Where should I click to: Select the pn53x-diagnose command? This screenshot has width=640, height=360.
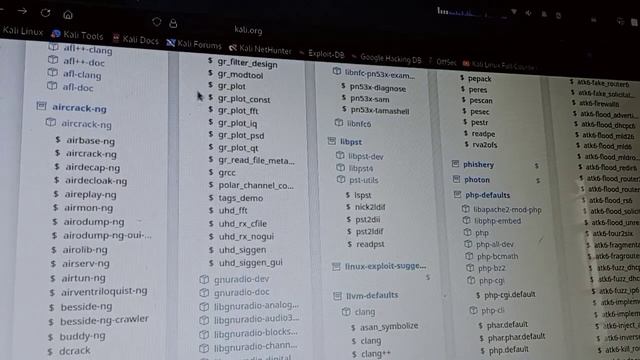(x=378, y=88)
